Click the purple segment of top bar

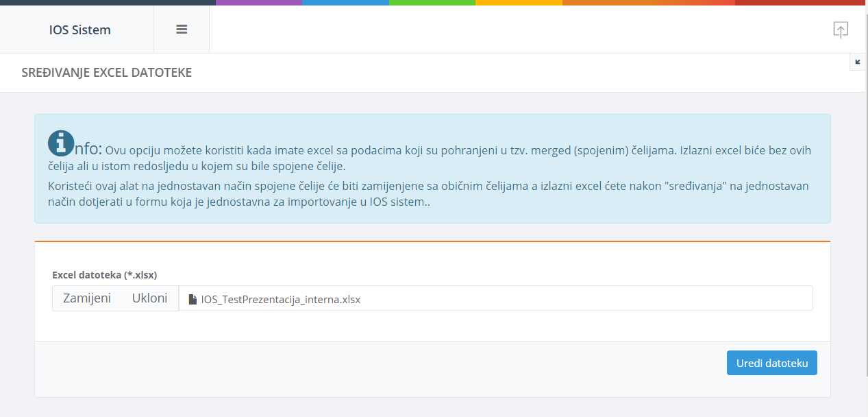(x=258, y=3)
